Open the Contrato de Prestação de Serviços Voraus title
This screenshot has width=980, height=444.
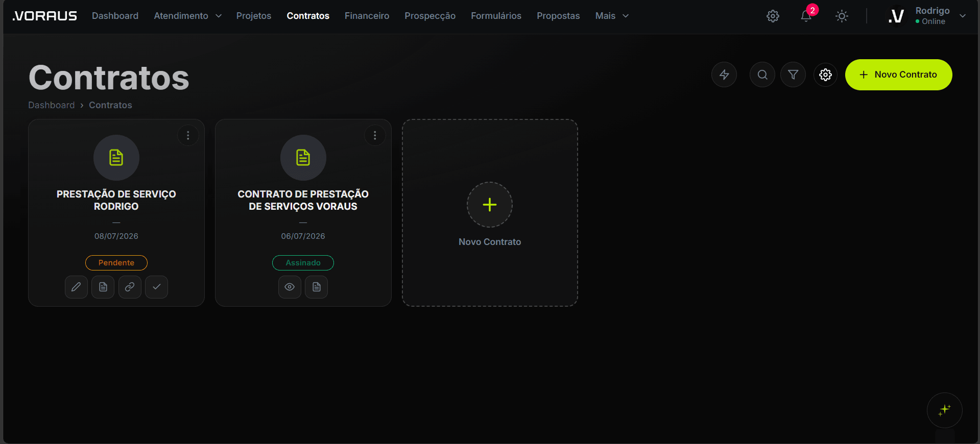pyautogui.click(x=303, y=200)
